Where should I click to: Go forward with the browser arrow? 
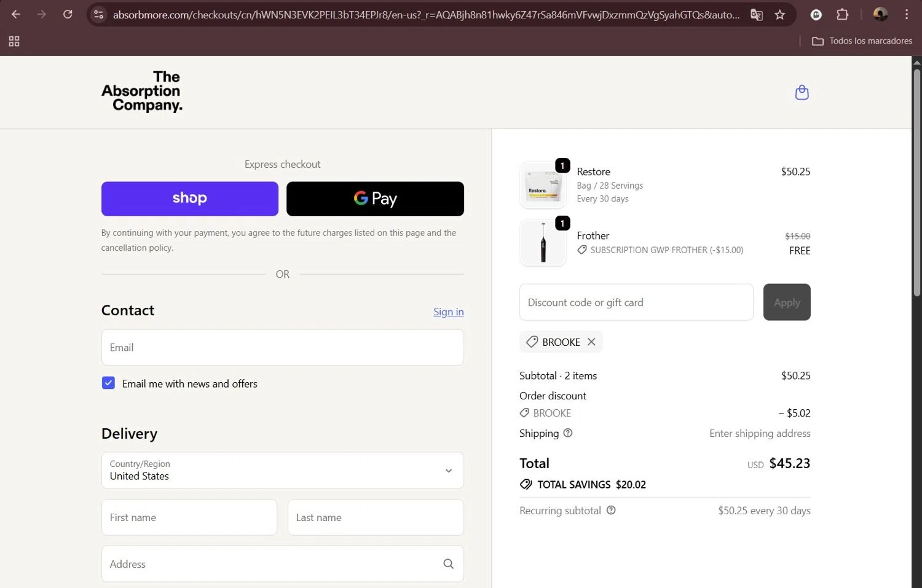coord(41,14)
